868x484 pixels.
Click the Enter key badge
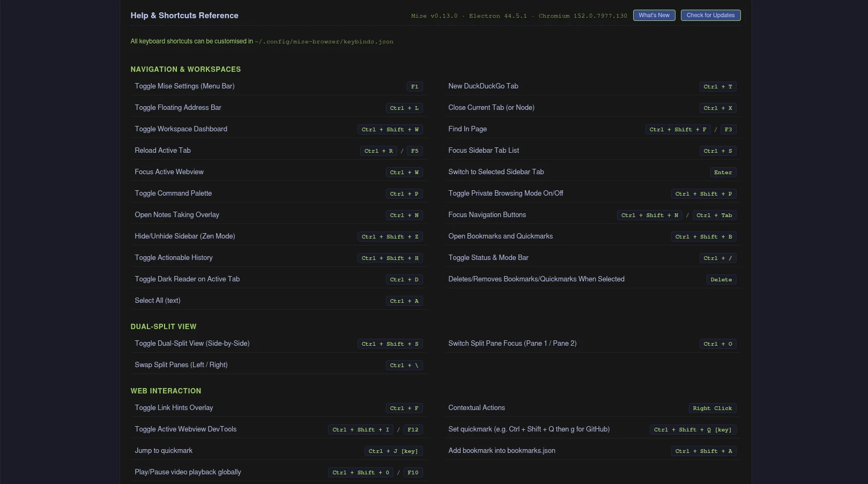coord(723,172)
